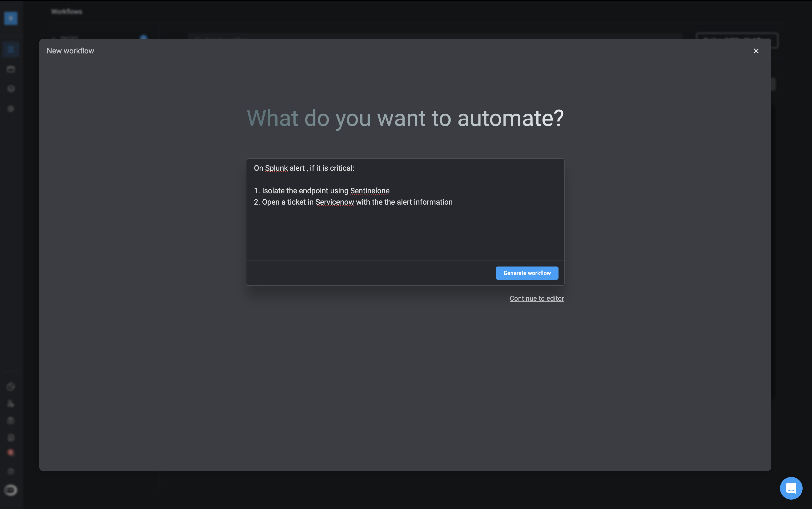The image size is (812, 509).
Task: Click the underlined word Sentinelone
Action: pos(370,191)
